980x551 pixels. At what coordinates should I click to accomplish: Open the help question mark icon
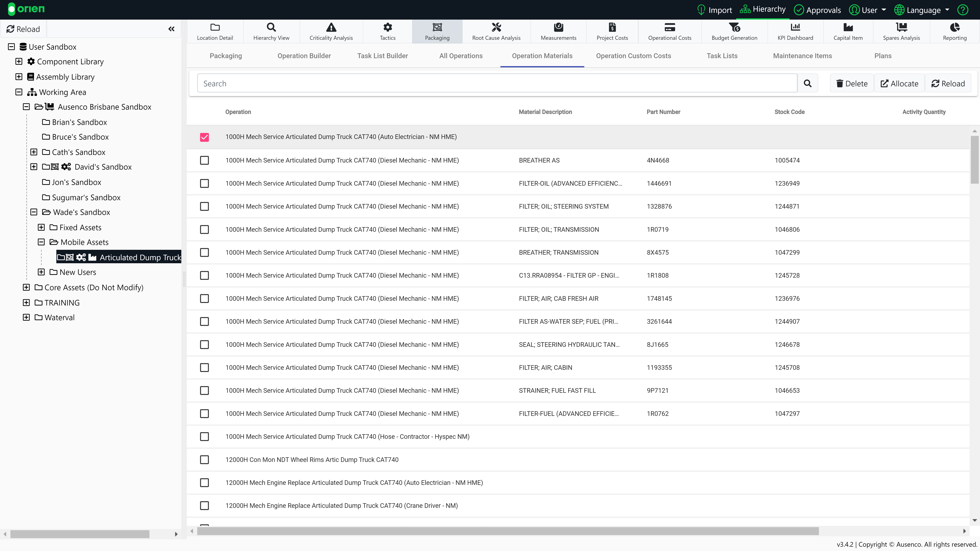(x=963, y=10)
